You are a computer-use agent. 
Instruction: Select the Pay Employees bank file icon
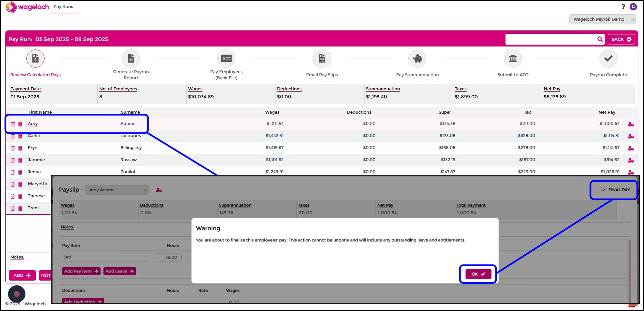(x=226, y=59)
